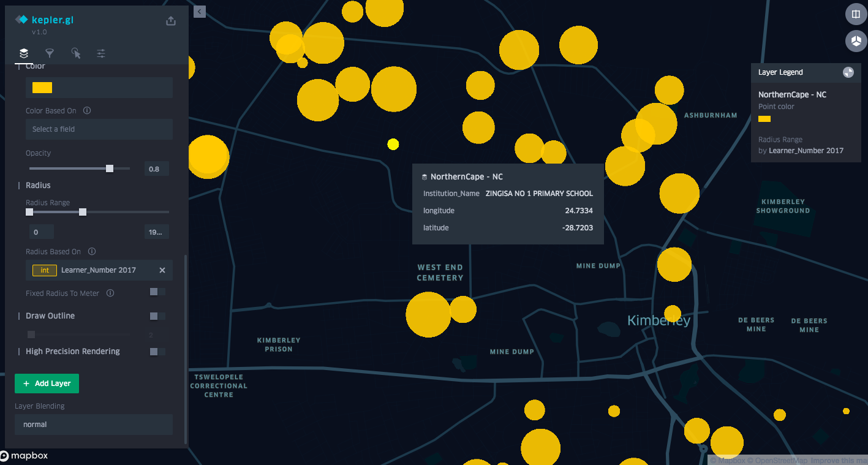The image size is (868, 465).
Task: Enable High Precision Rendering switch
Action: click(x=157, y=352)
